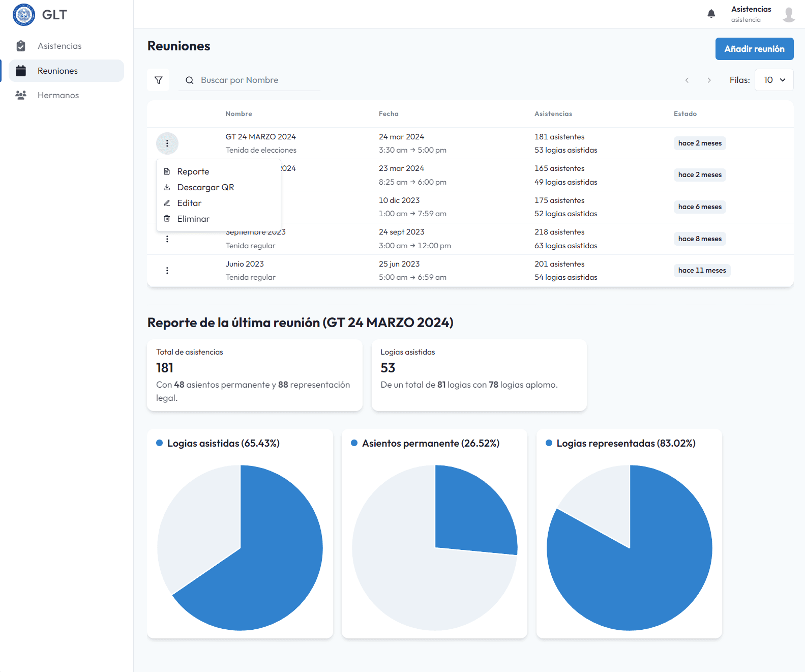Toggle the Asientos permanente legend dot
Image resolution: width=805 pixels, height=672 pixels.
click(x=354, y=443)
